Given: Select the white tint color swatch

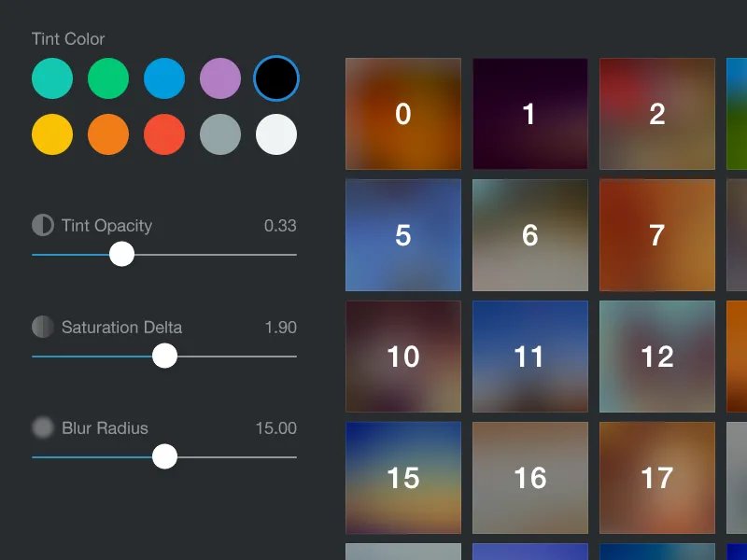Looking at the screenshot, I should click(x=276, y=134).
